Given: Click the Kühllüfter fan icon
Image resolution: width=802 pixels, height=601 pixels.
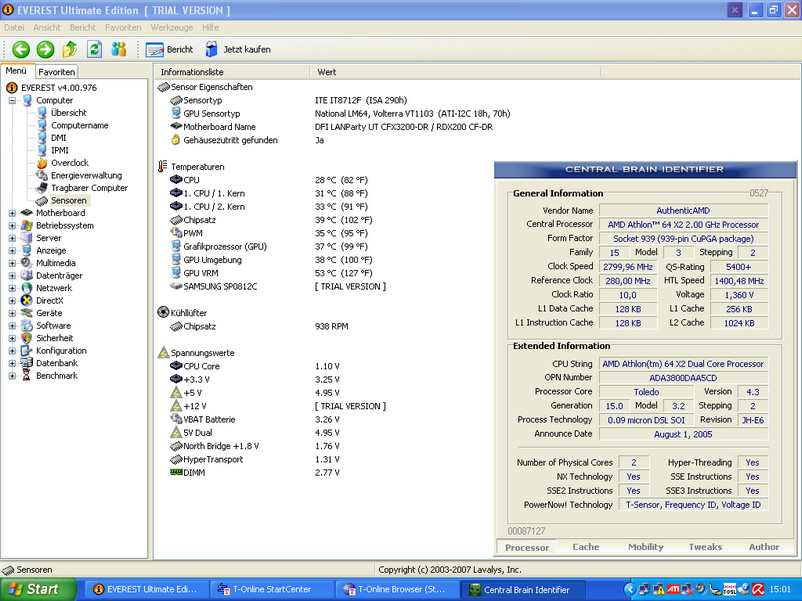Looking at the screenshot, I should (163, 312).
